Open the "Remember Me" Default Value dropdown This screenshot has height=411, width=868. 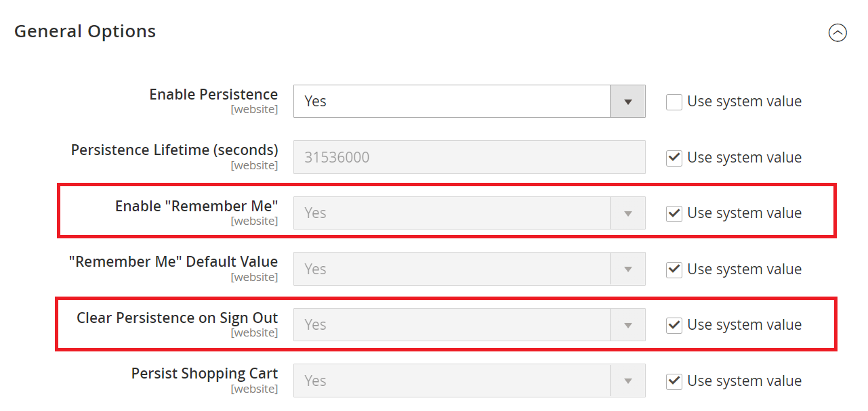(x=468, y=269)
